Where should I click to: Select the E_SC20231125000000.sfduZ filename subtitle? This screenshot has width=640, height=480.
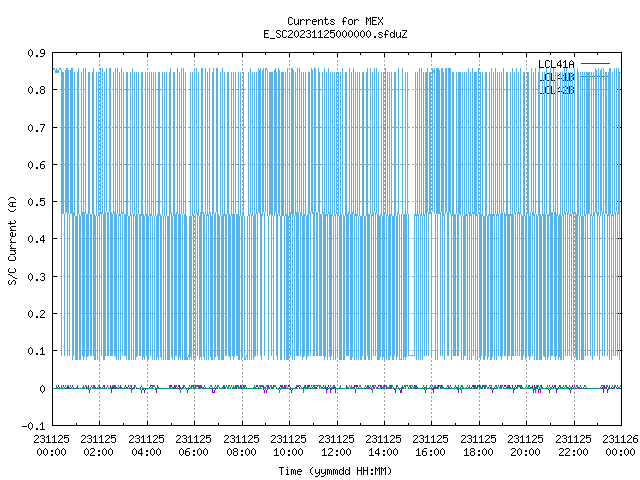tap(335, 34)
